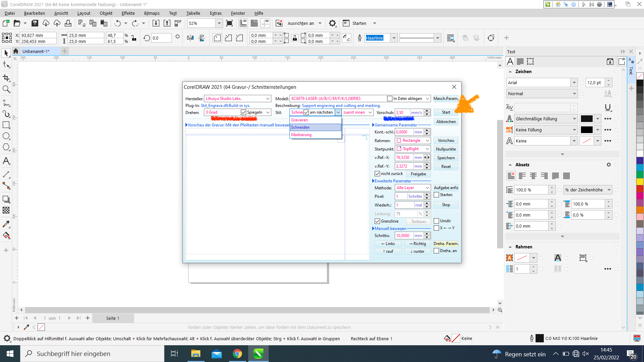Viewport: 644px width, 362px height.
Task: Open the Effekte menu
Action: [128, 13]
